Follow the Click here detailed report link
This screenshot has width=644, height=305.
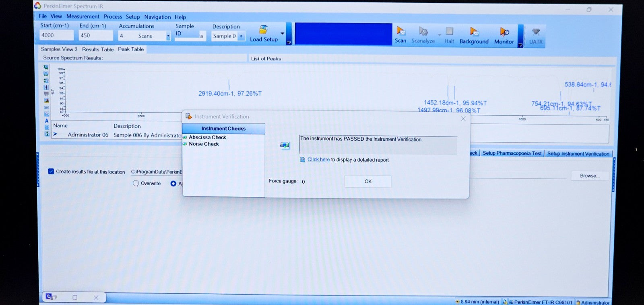[x=318, y=160]
